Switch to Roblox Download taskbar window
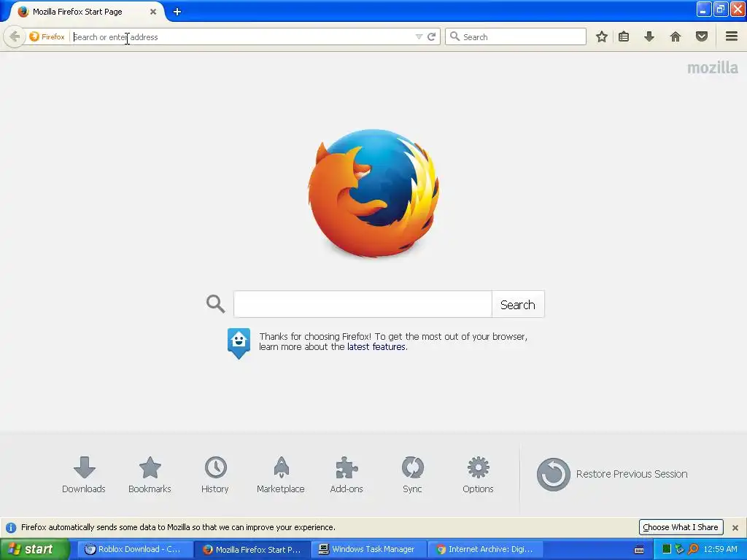 [136, 549]
